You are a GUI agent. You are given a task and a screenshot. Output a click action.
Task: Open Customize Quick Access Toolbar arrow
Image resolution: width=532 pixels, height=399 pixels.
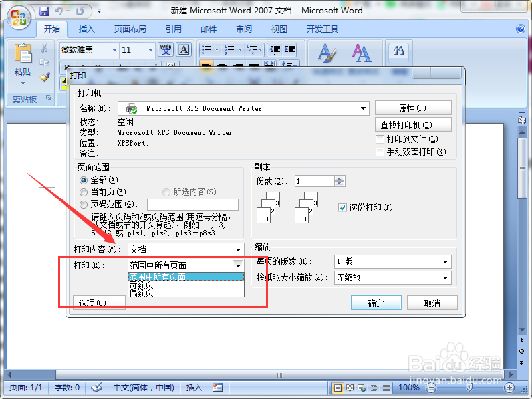click(x=99, y=11)
